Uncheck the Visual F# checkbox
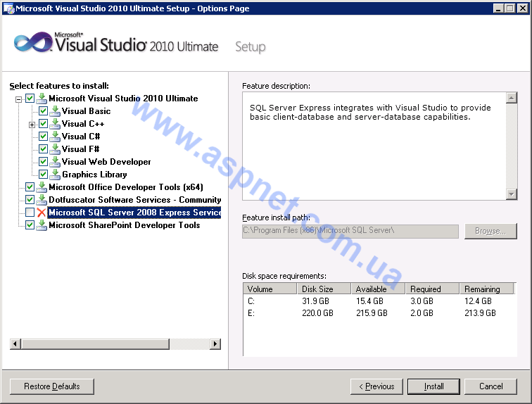This screenshot has width=532, height=404. tap(43, 149)
